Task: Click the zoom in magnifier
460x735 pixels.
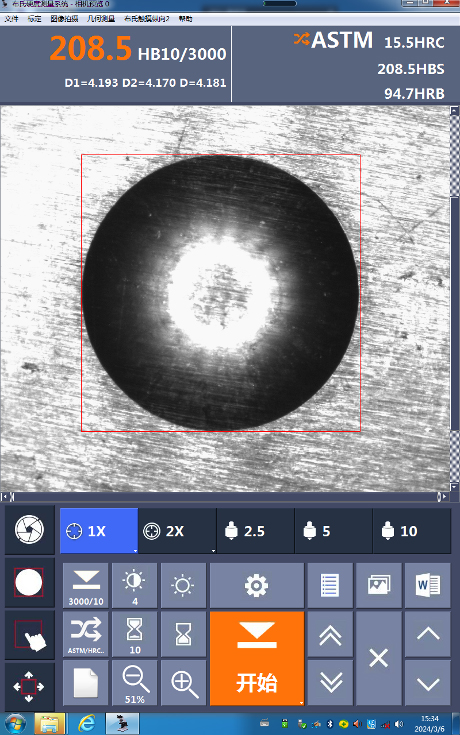Action: pos(183,683)
